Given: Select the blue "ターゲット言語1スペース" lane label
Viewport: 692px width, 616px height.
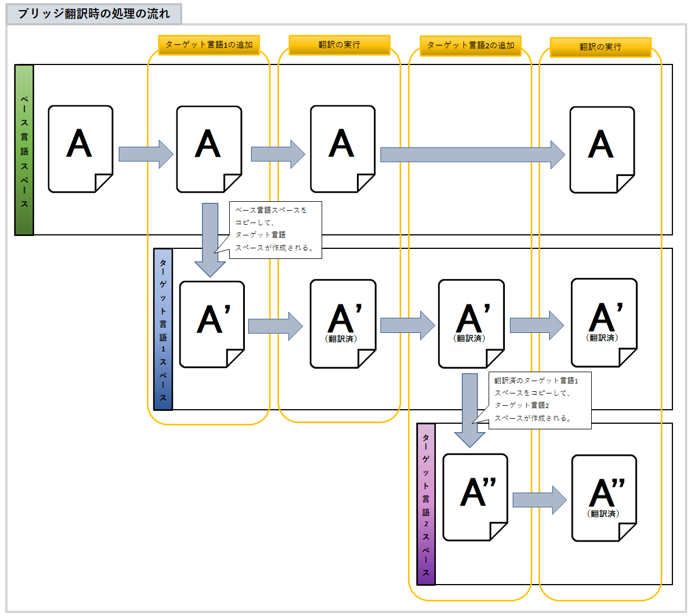Looking at the screenshot, I should (x=163, y=330).
